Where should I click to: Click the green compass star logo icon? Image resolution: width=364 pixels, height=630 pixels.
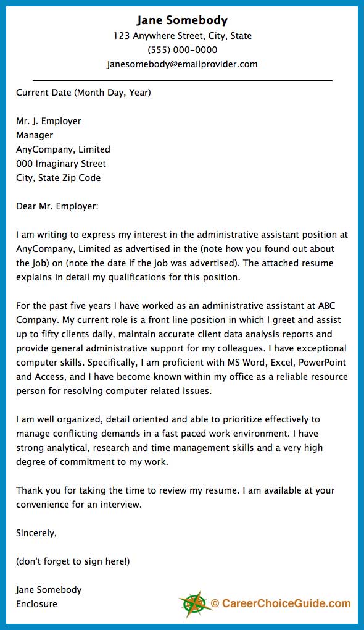(194, 604)
